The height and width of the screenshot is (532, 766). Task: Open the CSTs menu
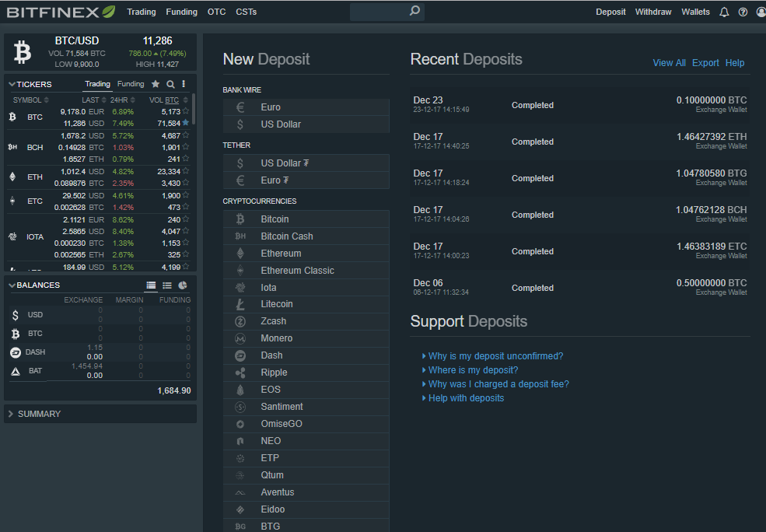[x=246, y=12]
